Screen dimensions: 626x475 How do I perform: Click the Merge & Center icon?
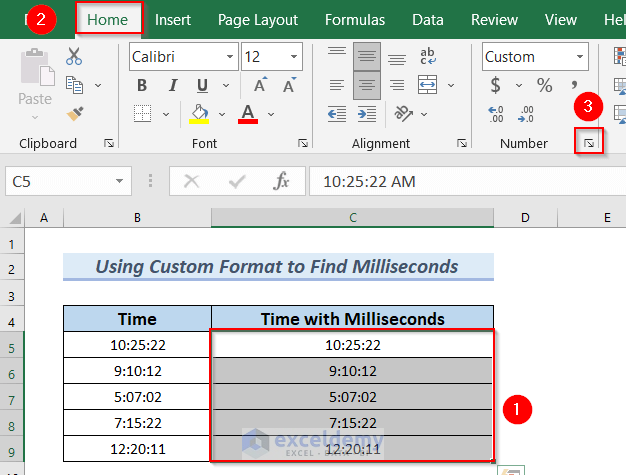click(x=428, y=86)
